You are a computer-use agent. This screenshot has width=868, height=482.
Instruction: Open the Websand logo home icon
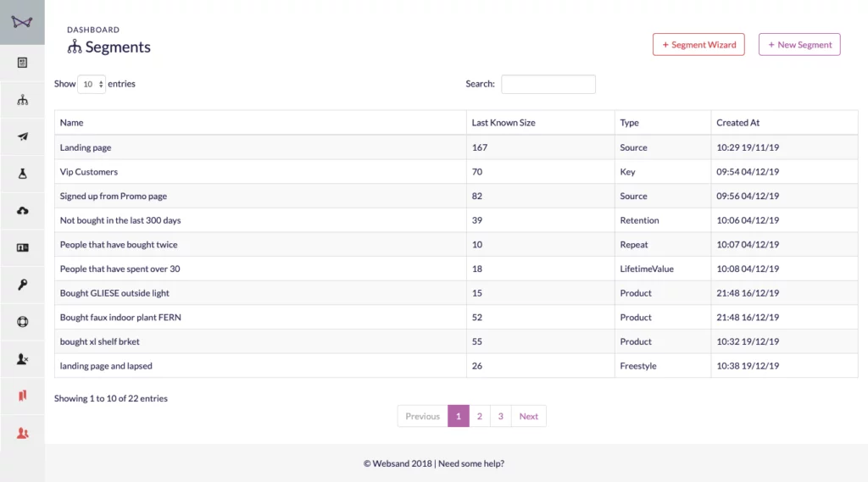[22, 22]
